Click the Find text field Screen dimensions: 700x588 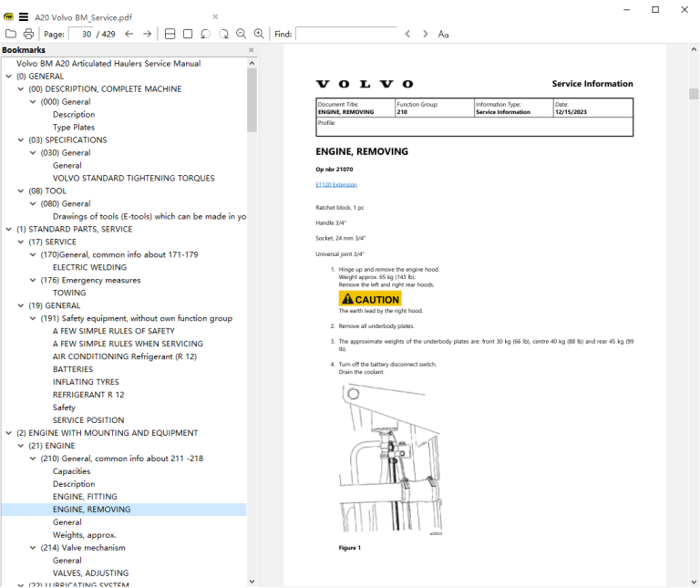[346, 34]
